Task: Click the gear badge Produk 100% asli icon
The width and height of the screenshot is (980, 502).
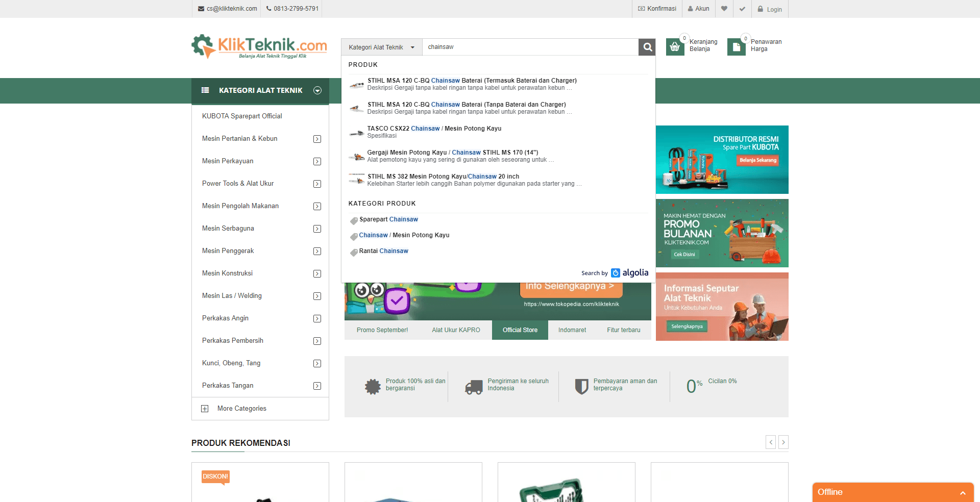Action: [x=373, y=387]
